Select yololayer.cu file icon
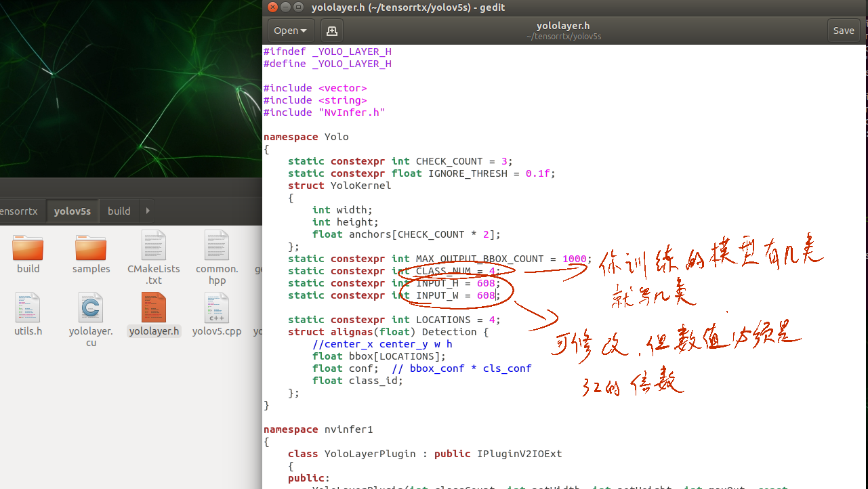 (91, 307)
